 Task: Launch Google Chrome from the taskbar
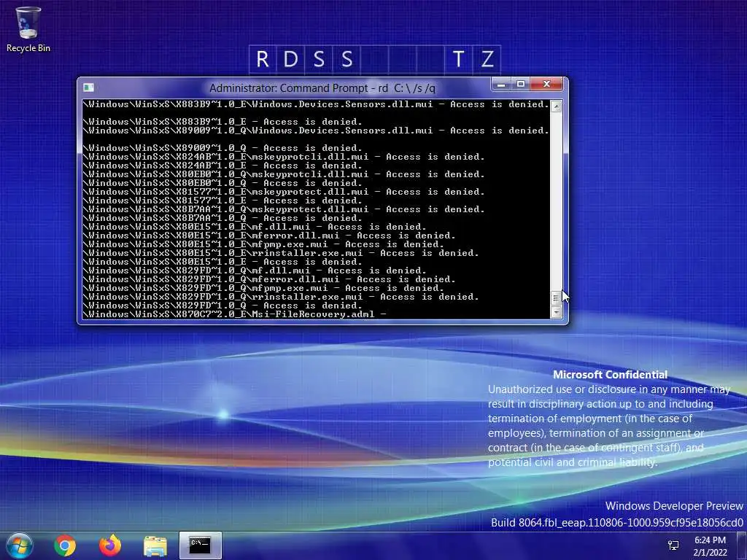point(65,545)
